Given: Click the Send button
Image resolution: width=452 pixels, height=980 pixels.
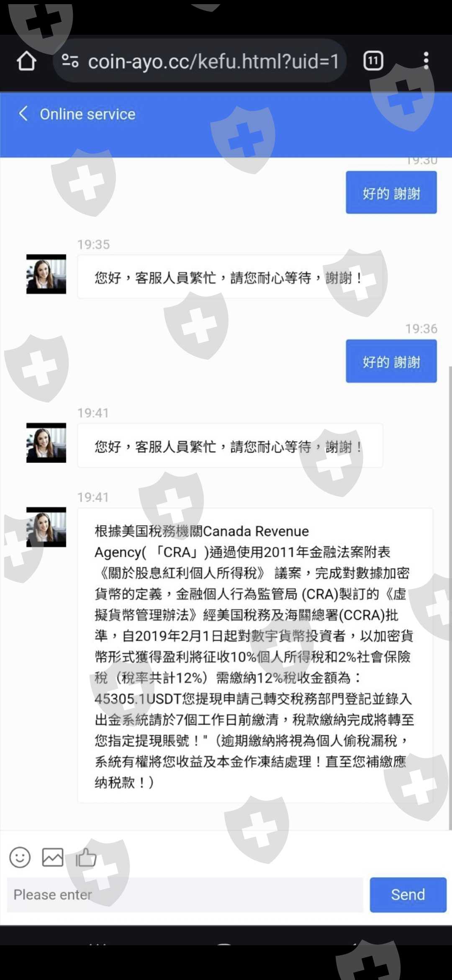Looking at the screenshot, I should [408, 895].
